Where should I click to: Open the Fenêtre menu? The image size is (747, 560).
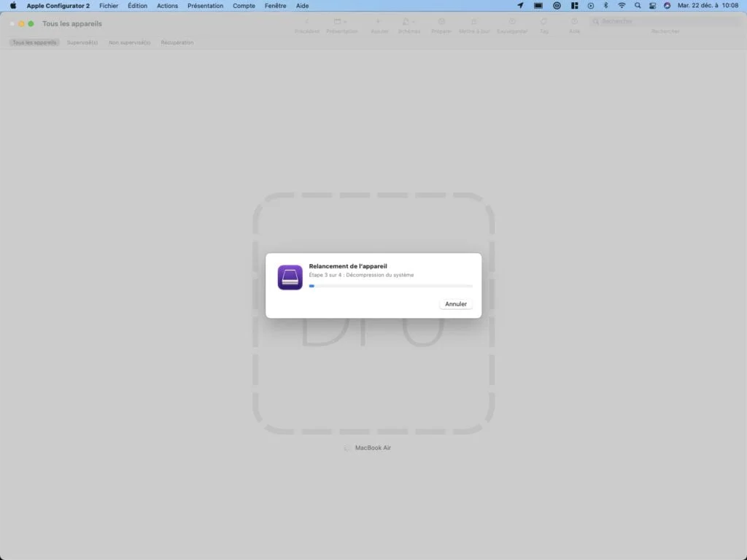[275, 6]
